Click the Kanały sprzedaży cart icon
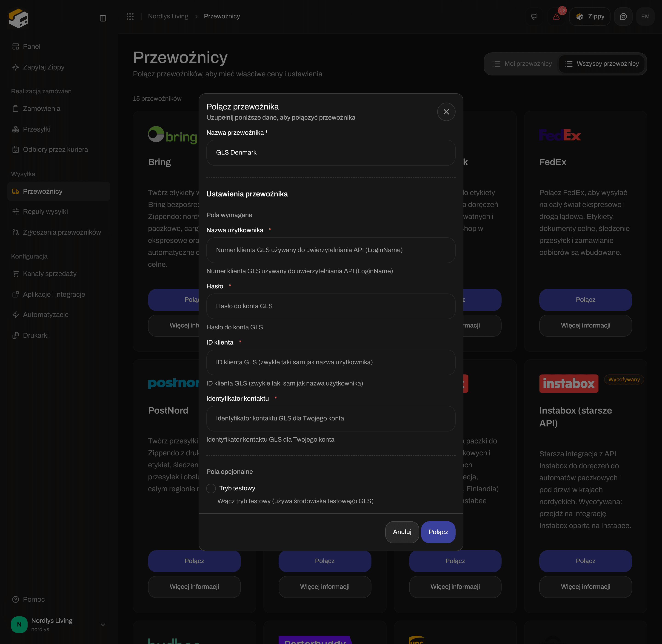 point(16,274)
